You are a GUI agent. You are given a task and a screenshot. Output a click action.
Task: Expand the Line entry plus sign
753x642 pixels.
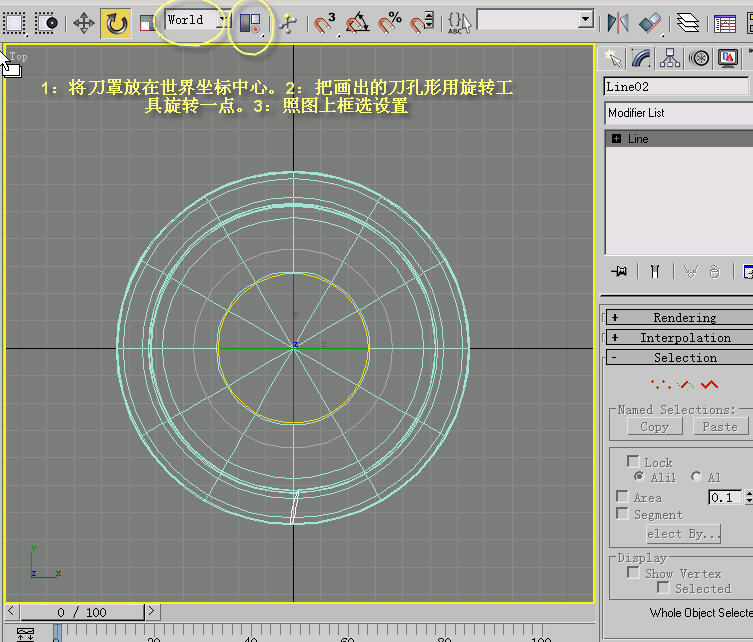click(616, 139)
